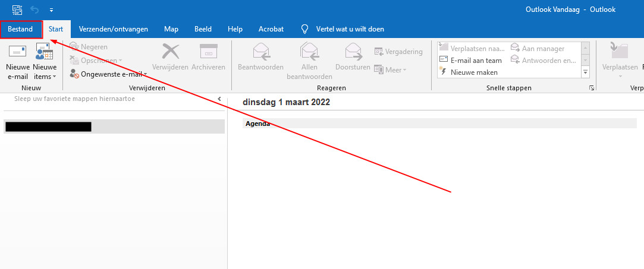Image resolution: width=644 pixels, height=269 pixels.
Task: Click the undo arrow in quick access toolbar
Action: tap(35, 9)
